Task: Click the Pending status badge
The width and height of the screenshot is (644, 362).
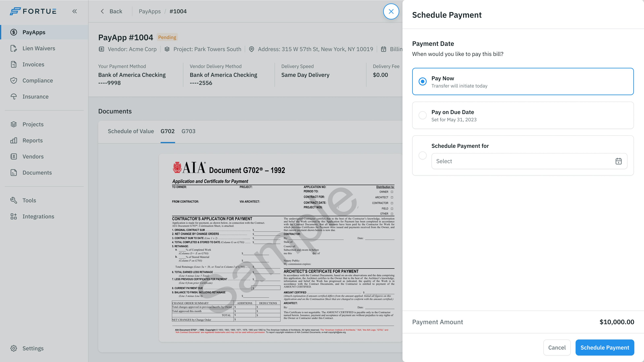Action: point(167,37)
